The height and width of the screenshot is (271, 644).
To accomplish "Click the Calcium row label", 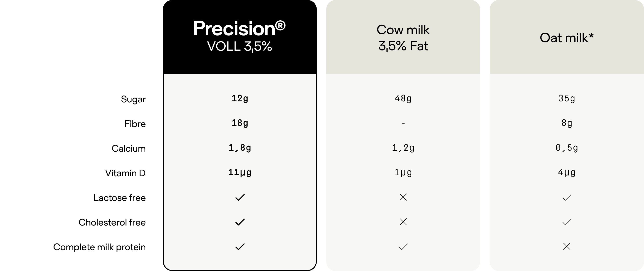I will (x=129, y=148).
